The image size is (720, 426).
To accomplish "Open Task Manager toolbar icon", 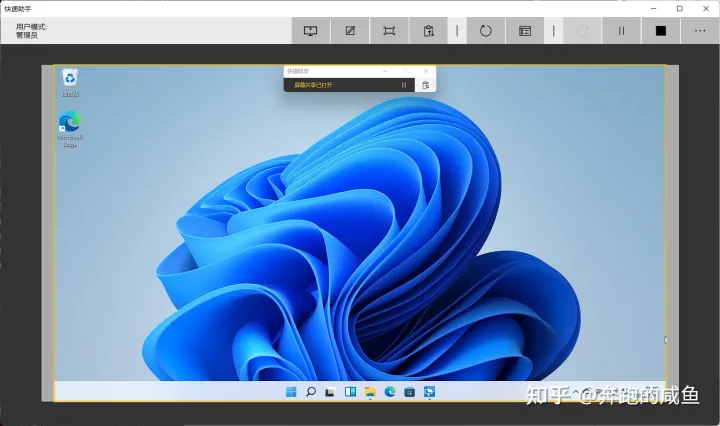I will pos(525,31).
